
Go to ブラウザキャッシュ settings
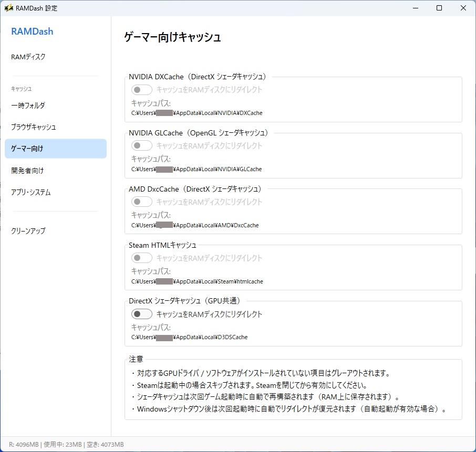pos(34,127)
